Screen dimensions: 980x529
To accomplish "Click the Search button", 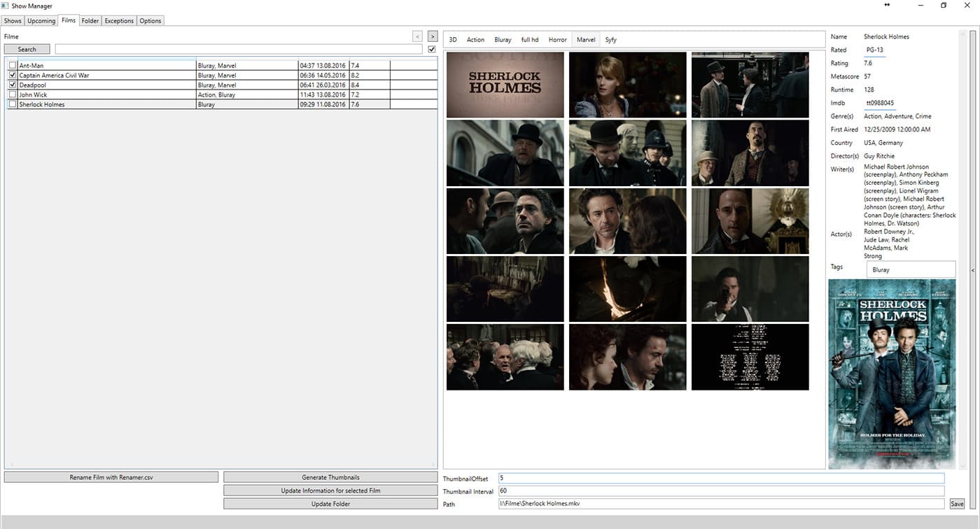I will click(27, 49).
